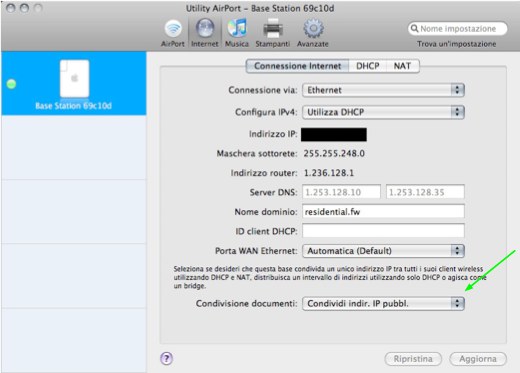
Task: Click the Base Station 69c10d label
Action: [73, 106]
